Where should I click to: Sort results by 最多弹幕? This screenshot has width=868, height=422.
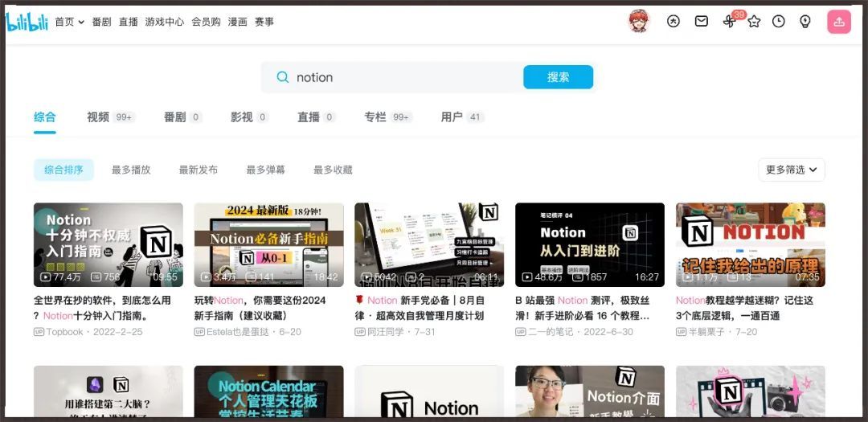point(266,170)
